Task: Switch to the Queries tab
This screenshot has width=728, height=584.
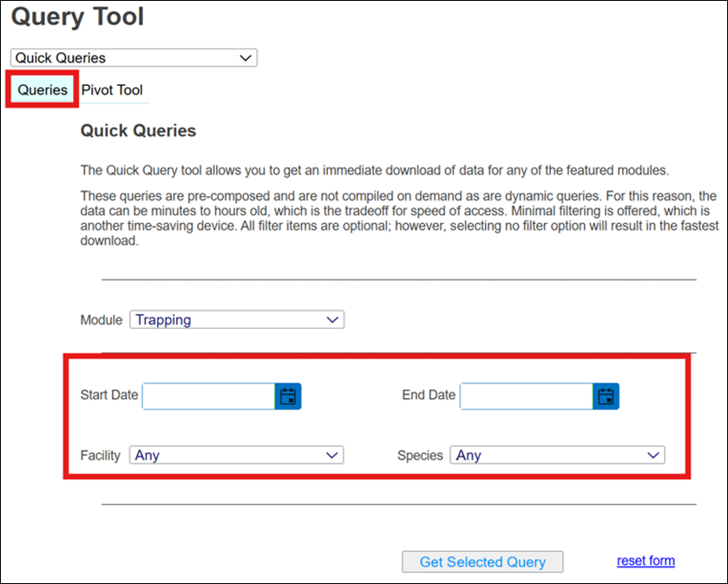Action: click(x=43, y=90)
